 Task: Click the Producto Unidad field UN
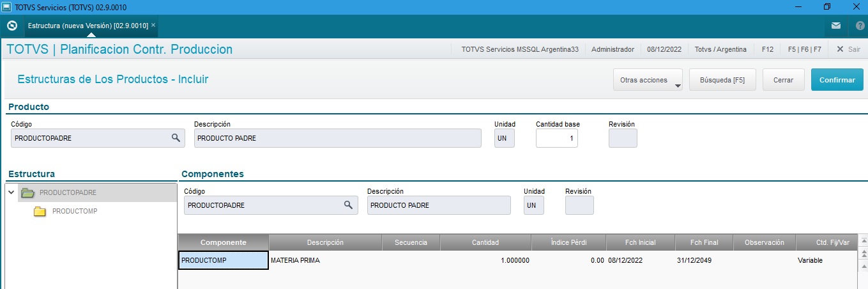click(x=504, y=138)
